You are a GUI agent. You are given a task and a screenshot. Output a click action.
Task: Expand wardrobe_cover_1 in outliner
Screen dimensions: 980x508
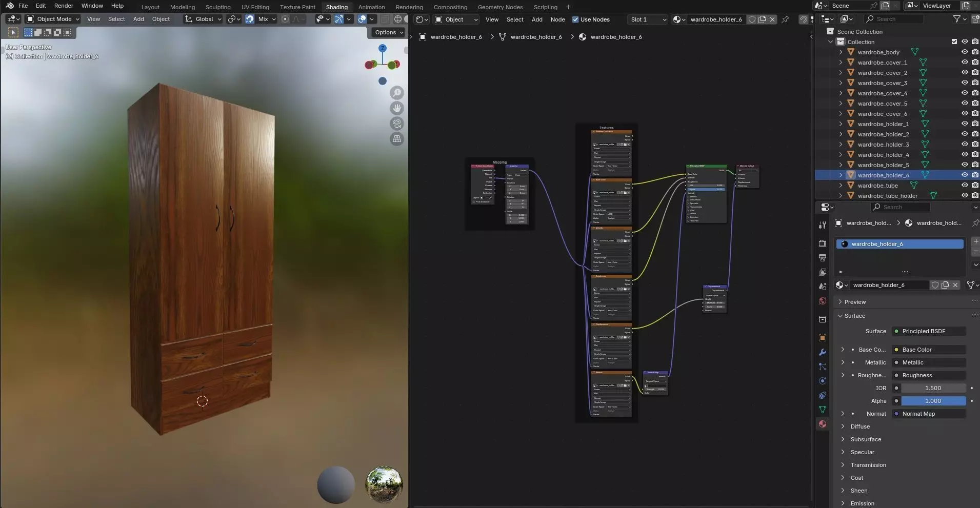click(841, 63)
